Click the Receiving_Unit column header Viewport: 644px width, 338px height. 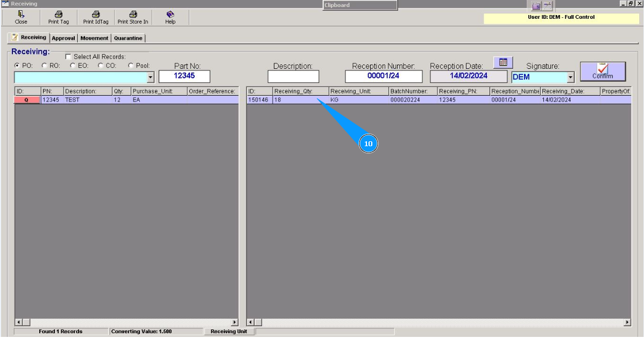point(358,91)
